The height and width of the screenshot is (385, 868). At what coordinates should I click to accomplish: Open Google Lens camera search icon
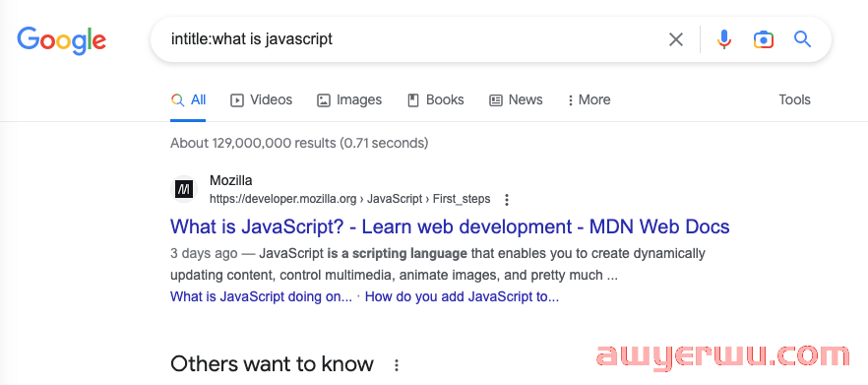(764, 39)
